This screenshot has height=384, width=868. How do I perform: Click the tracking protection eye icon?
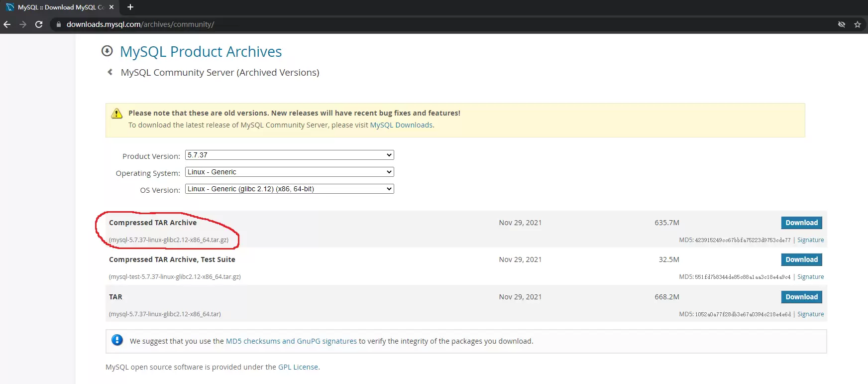coord(842,24)
